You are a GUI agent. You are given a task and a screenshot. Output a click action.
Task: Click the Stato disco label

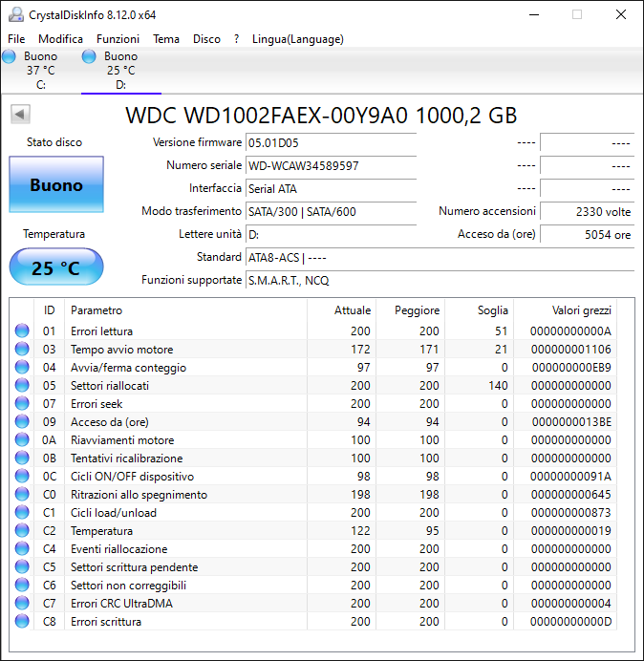[54, 142]
